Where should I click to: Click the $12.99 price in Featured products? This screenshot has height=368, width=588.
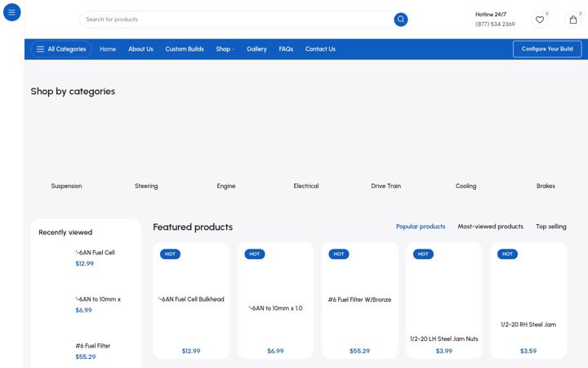(x=191, y=351)
